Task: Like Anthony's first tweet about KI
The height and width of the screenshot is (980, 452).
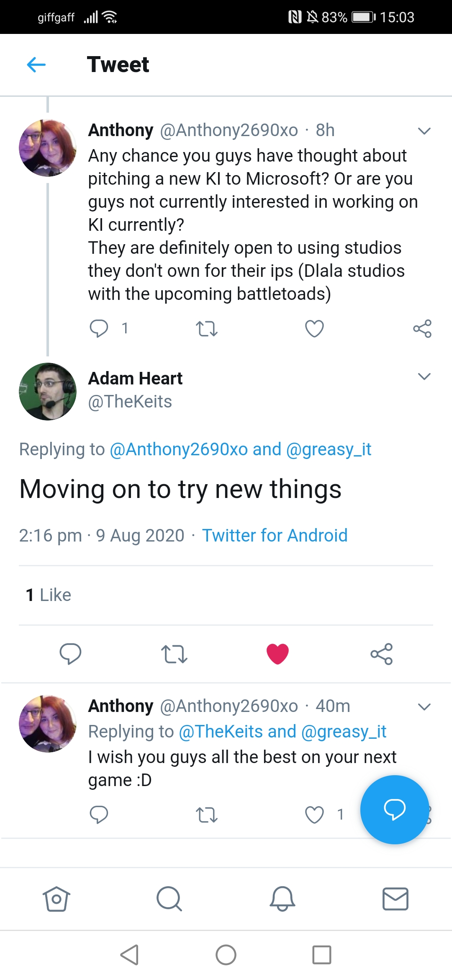Action: click(x=314, y=329)
